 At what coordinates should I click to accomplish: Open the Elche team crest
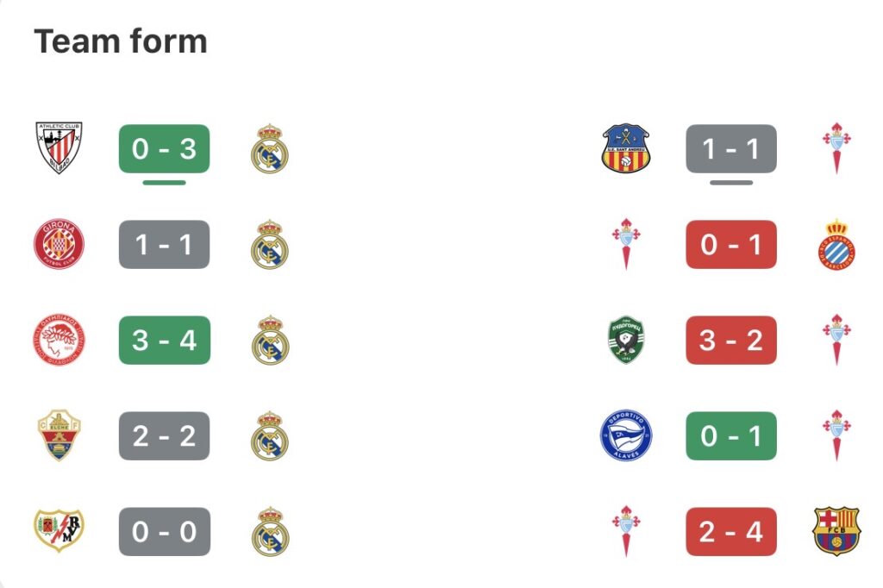point(59,435)
